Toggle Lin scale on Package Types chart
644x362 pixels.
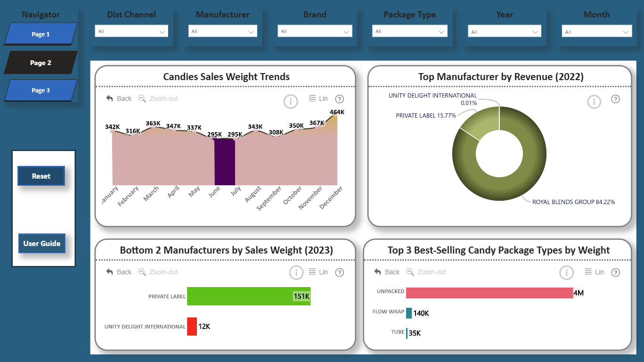pos(594,272)
